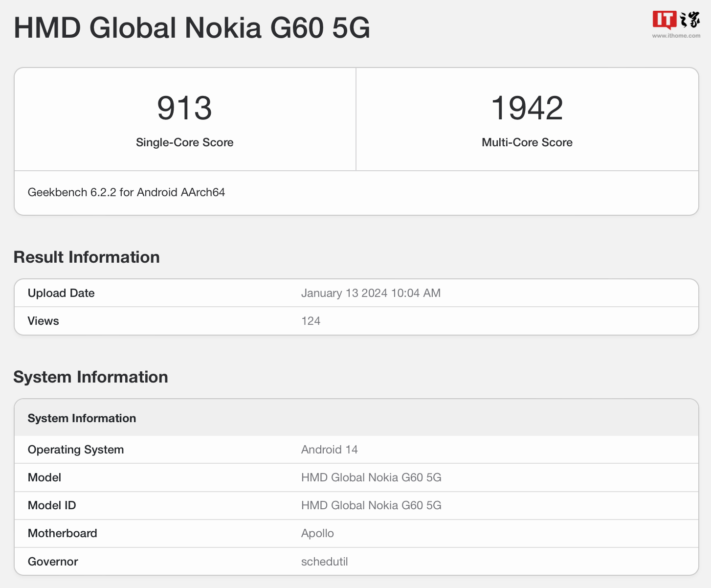Viewport: 711px width, 588px height.
Task: Select the 913 single-core score number
Action: tap(184, 108)
